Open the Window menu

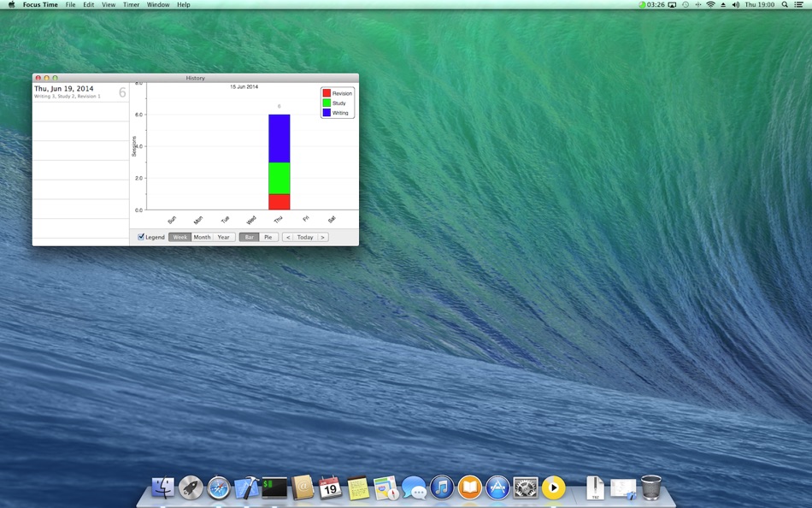(158, 4)
